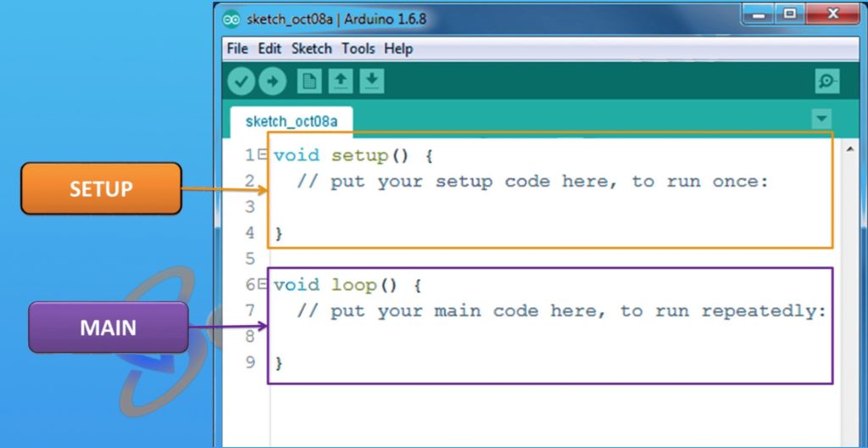Click the Upload arrow button
Image resolution: width=868 pixels, height=448 pixels.
pos(272,82)
